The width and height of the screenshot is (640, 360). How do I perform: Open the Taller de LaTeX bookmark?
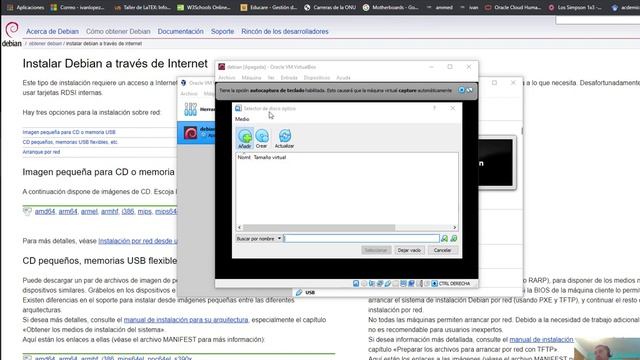pyautogui.click(x=142, y=7)
